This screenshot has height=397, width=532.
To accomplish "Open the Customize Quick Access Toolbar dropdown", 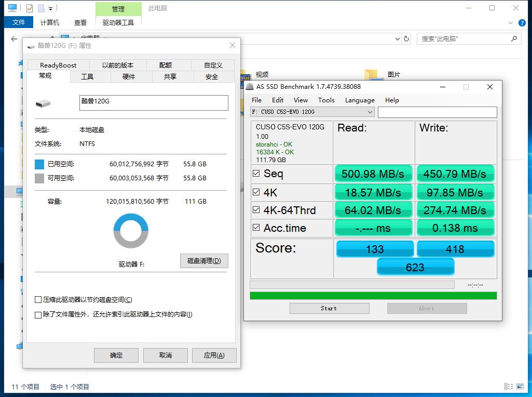I will point(50,9).
